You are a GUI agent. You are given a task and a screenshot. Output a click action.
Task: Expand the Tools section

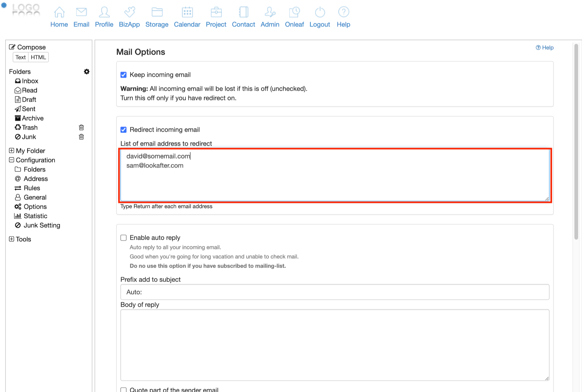(12, 239)
